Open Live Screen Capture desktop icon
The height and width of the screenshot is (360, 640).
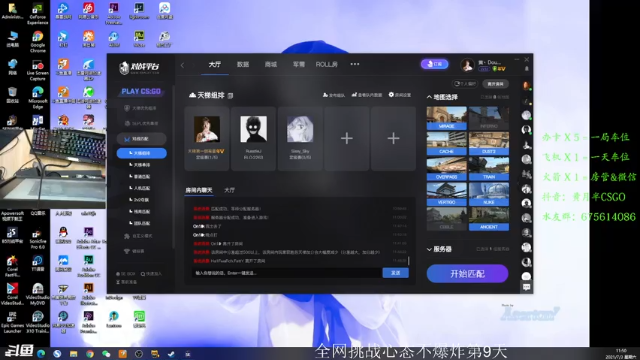tap(38, 69)
